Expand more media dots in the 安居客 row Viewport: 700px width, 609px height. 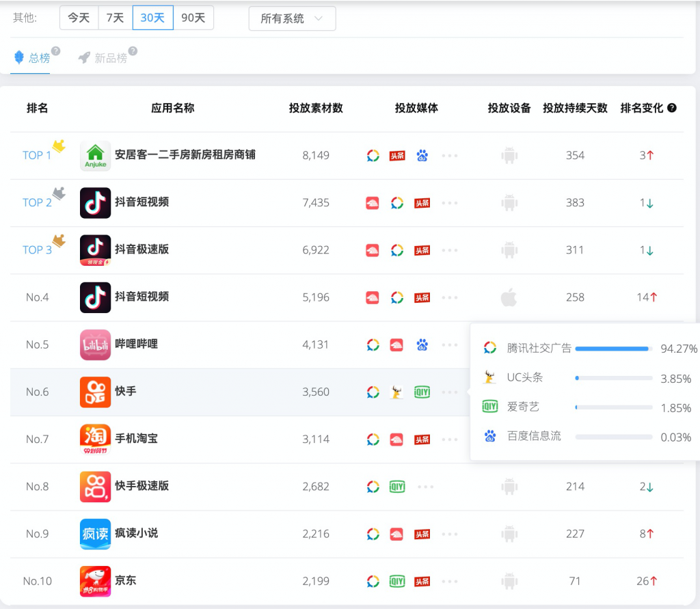[450, 155]
